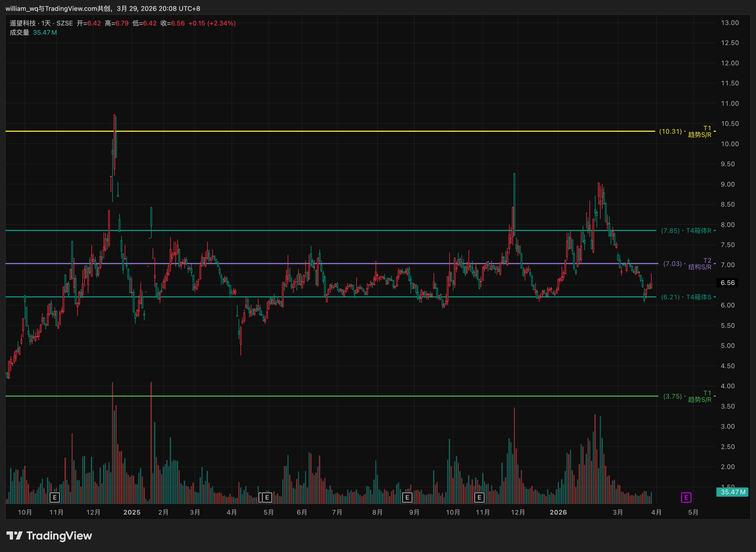Click the 高=6.79 high price value
The image size is (756, 552).
pyautogui.click(x=117, y=23)
